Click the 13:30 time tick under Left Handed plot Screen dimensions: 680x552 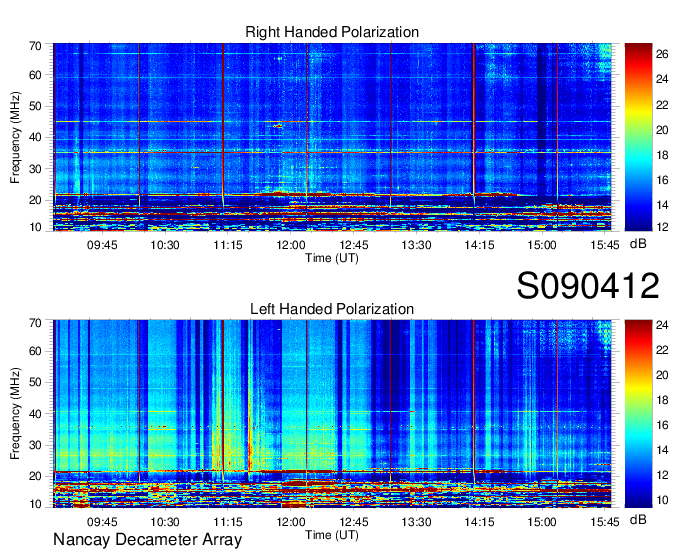tap(416, 522)
